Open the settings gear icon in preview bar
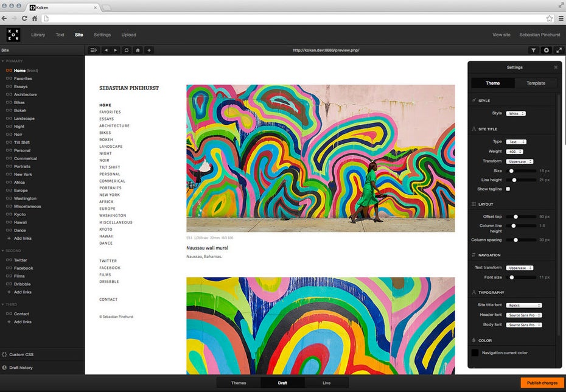The image size is (566, 392). pos(546,50)
